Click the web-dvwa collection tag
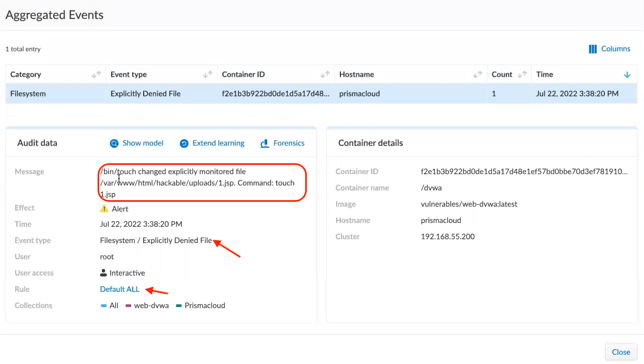The height and width of the screenshot is (364, 644). coord(151,305)
